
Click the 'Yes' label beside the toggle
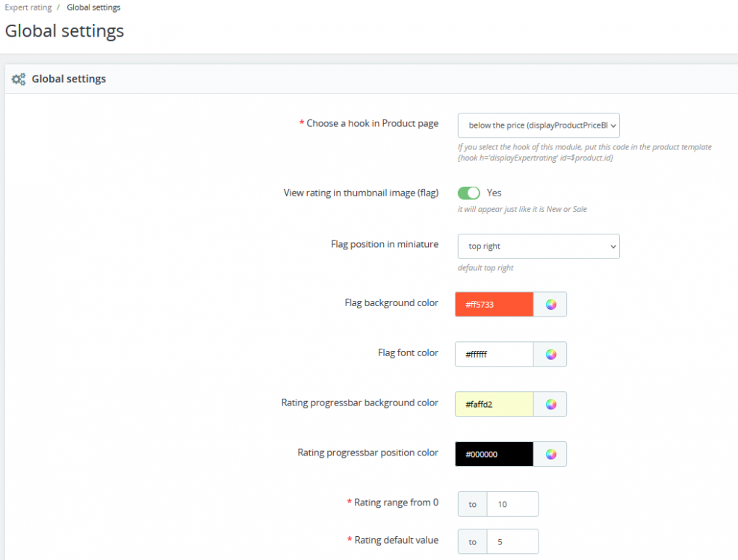494,193
